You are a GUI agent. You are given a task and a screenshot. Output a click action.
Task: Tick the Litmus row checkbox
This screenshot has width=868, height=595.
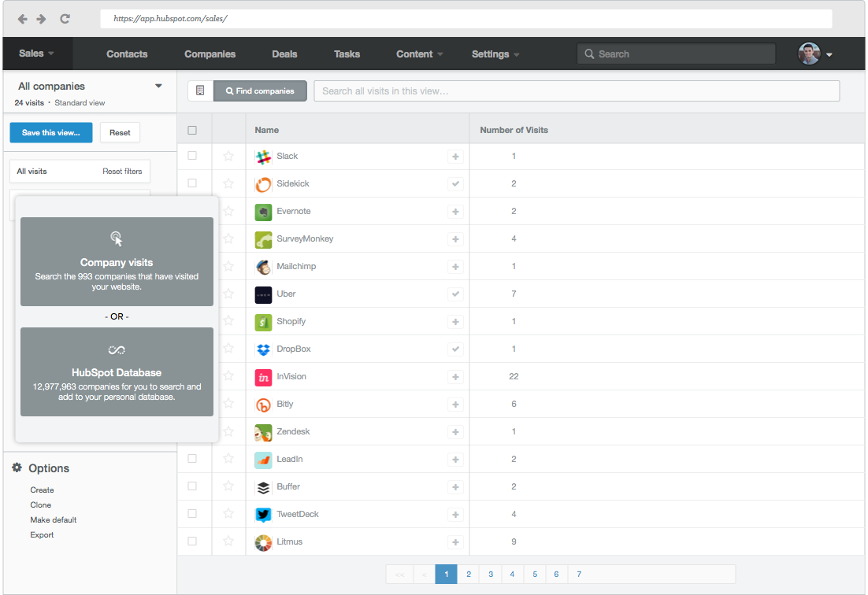tap(192, 541)
